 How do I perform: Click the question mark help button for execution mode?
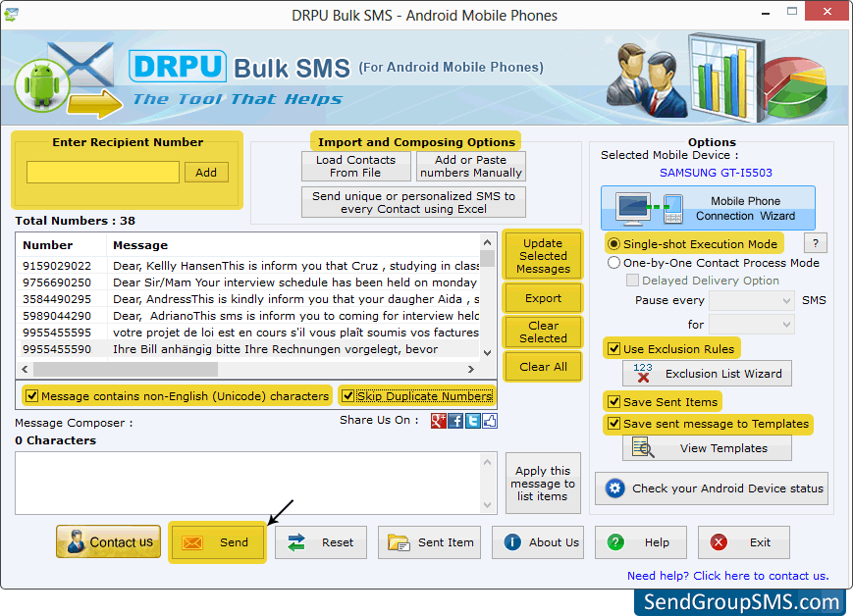point(816,243)
